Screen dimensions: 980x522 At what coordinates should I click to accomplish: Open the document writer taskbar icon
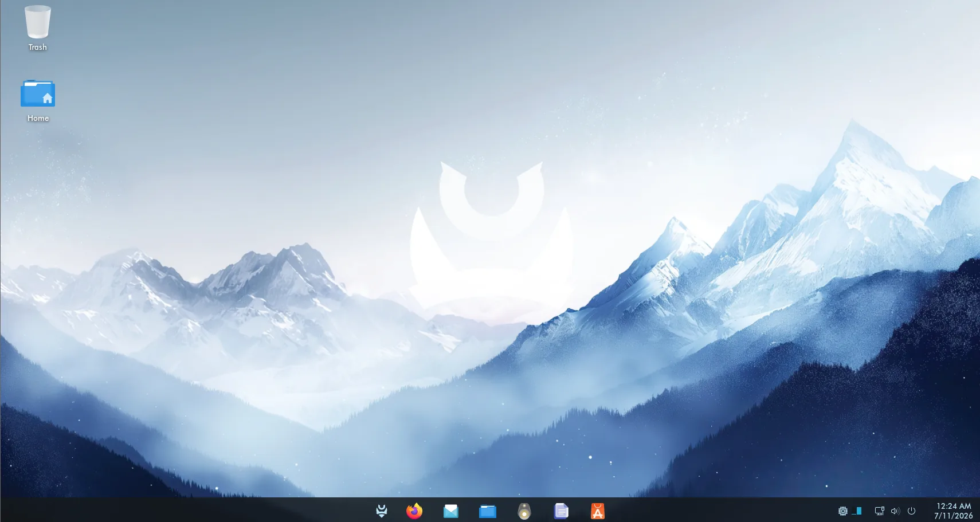click(561, 511)
